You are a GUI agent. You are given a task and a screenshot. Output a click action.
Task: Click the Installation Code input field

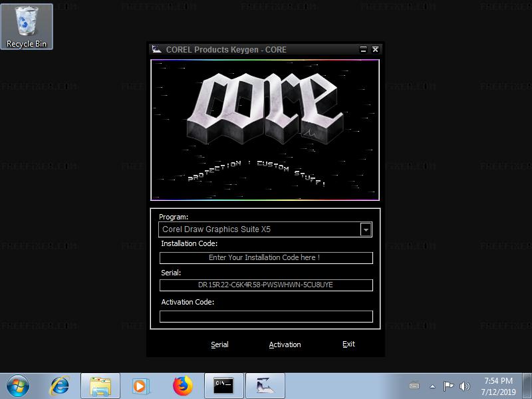click(x=266, y=257)
